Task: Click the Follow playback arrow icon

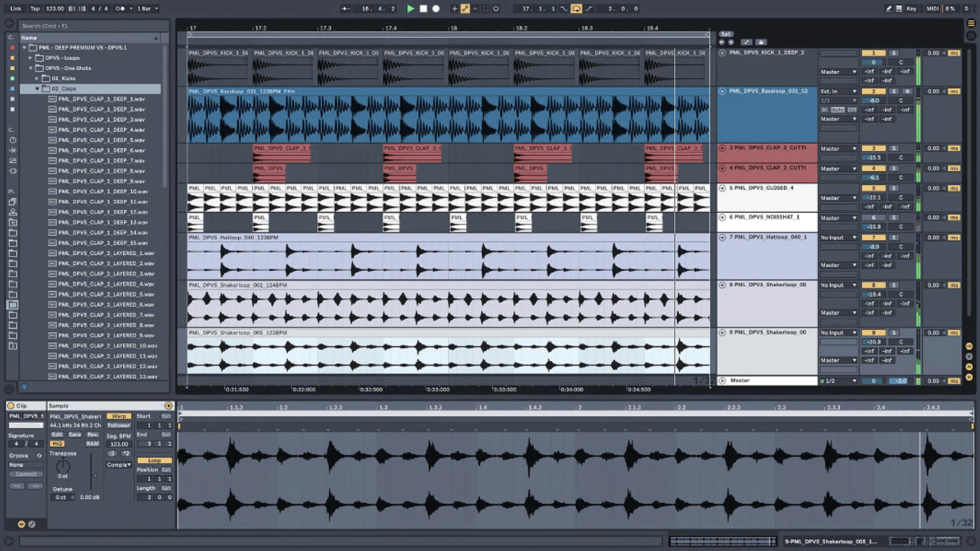Action: 345,8
